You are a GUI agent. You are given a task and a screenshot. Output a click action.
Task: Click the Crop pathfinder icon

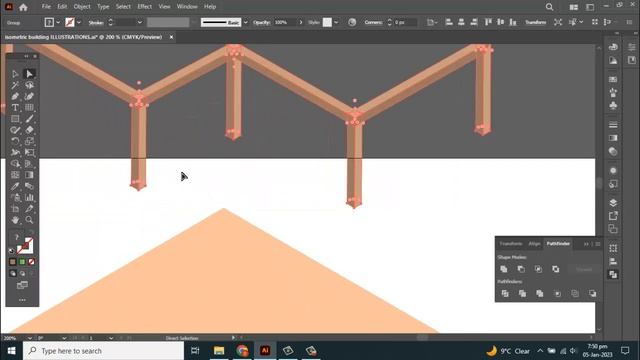pyautogui.click(x=557, y=293)
